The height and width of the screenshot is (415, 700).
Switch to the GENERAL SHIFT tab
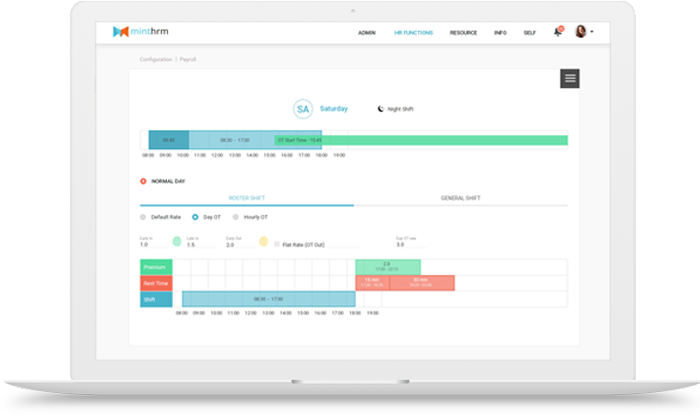coord(461,198)
